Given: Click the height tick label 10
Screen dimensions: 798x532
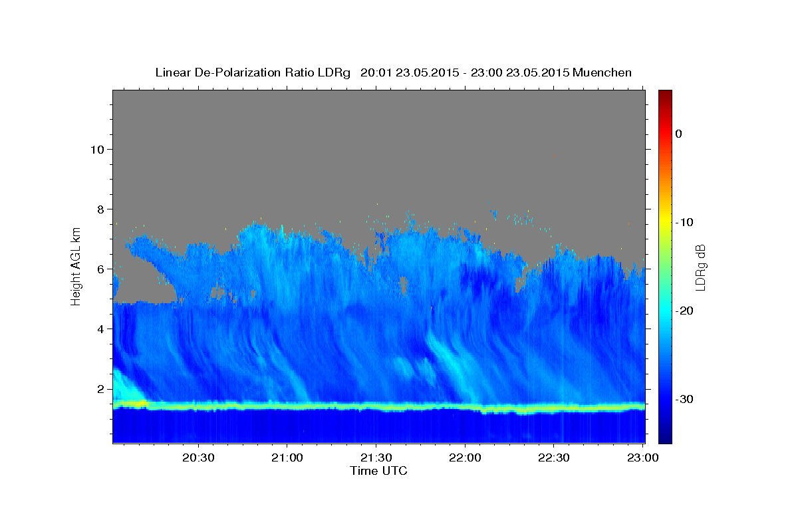Looking at the screenshot, I should [99, 149].
